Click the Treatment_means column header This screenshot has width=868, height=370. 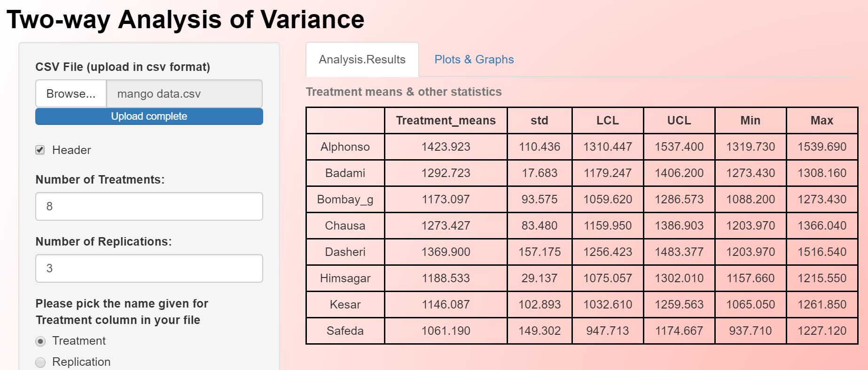446,121
